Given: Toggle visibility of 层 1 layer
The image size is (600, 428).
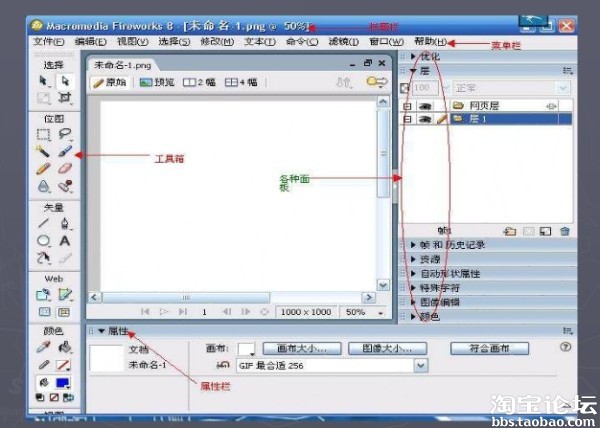Looking at the screenshot, I should click(x=424, y=119).
